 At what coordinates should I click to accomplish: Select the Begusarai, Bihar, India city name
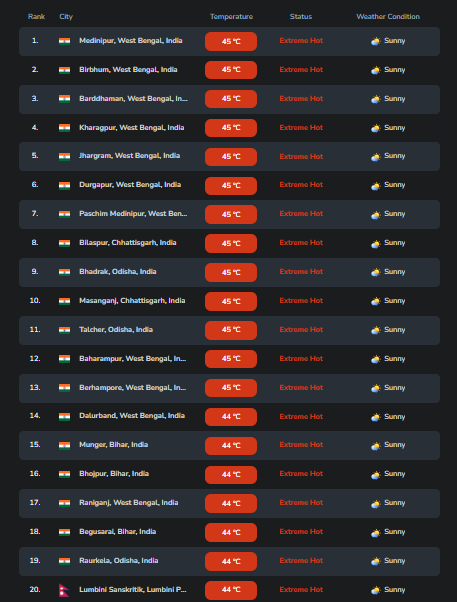click(x=118, y=532)
